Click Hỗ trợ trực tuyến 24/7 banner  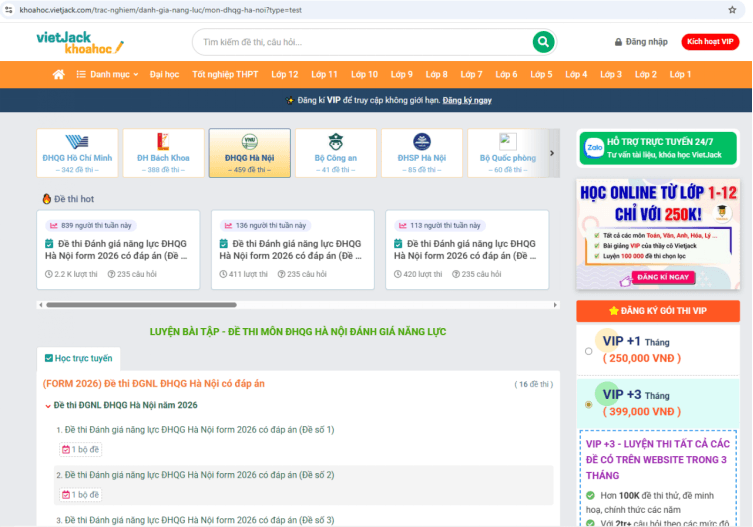coord(657,148)
